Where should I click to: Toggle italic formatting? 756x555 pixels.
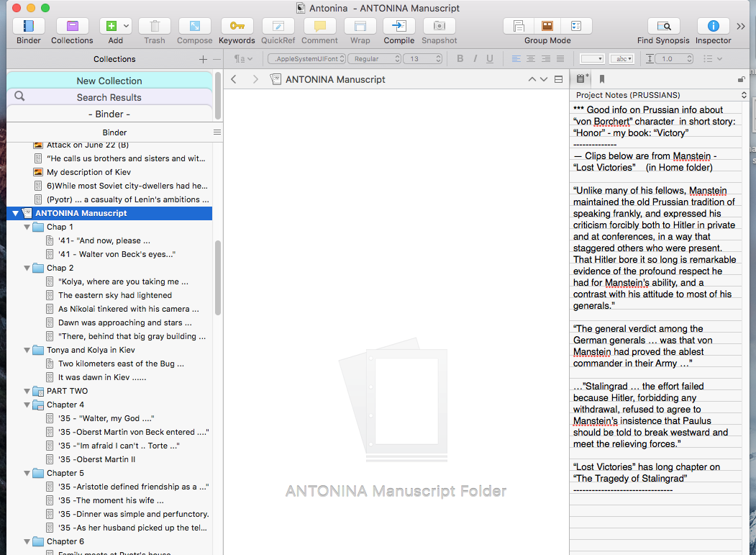click(475, 59)
